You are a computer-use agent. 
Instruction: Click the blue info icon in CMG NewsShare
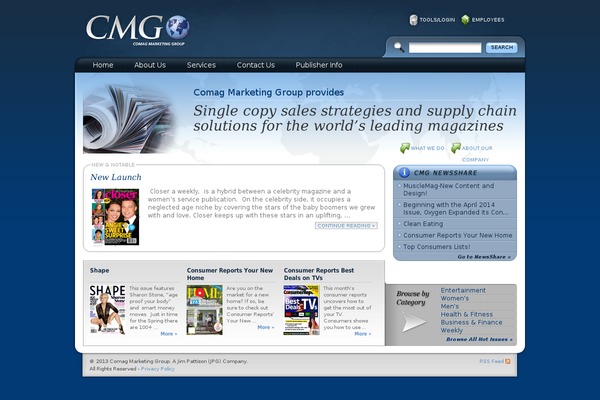[x=404, y=173]
